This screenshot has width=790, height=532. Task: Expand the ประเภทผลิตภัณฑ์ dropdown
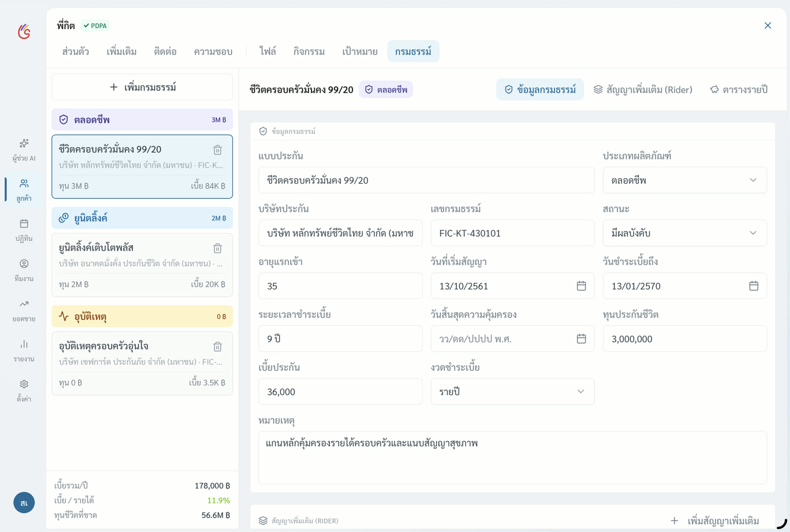pos(684,180)
